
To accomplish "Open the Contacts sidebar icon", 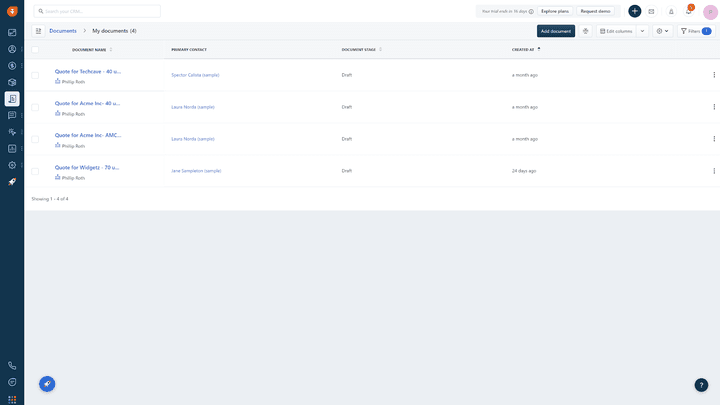I will (12, 49).
